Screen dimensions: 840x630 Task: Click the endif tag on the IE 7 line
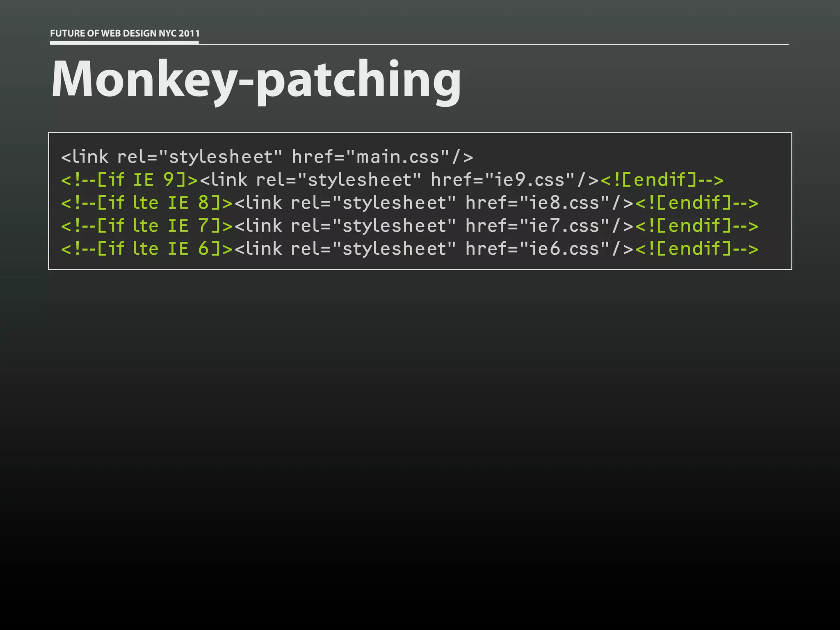click(x=696, y=226)
